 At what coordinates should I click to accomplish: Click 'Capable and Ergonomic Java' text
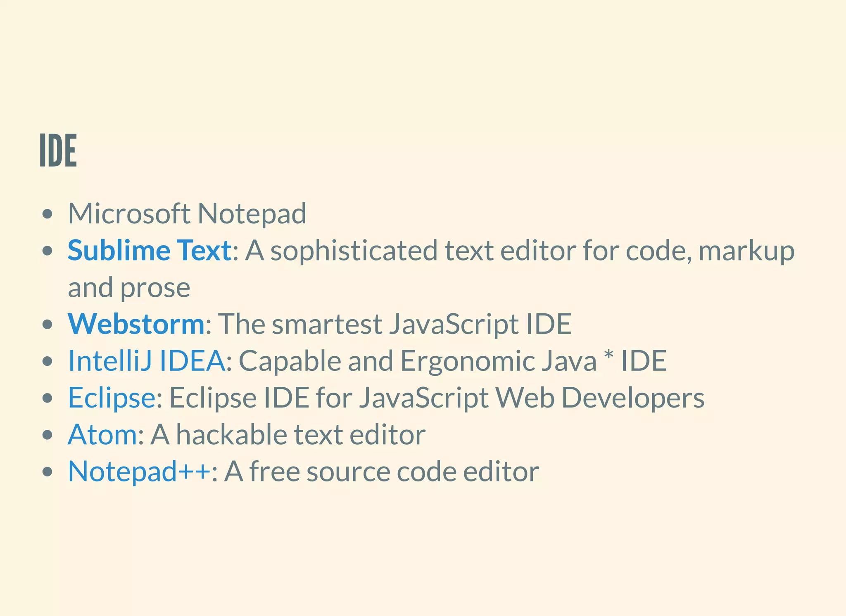pos(417,360)
